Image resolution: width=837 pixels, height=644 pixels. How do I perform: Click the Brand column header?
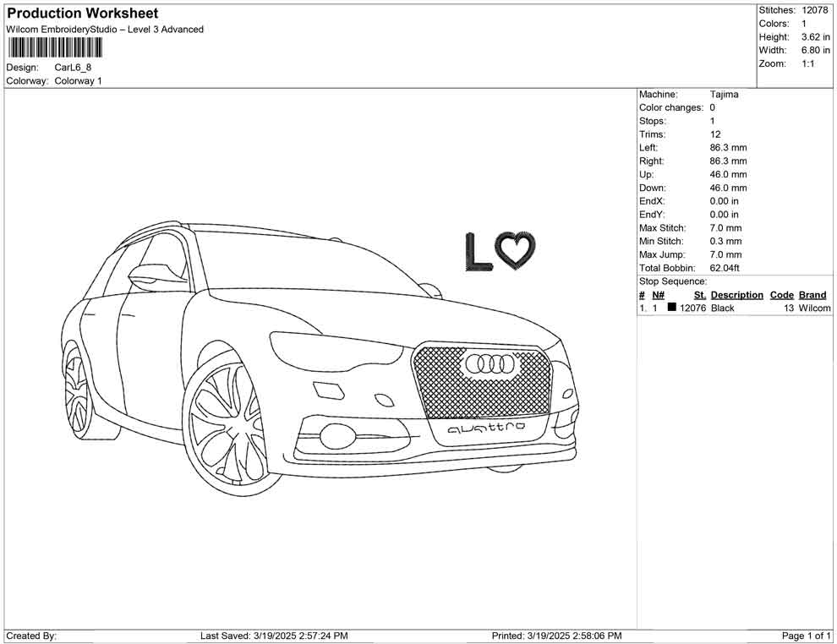pyautogui.click(x=812, y=295)
